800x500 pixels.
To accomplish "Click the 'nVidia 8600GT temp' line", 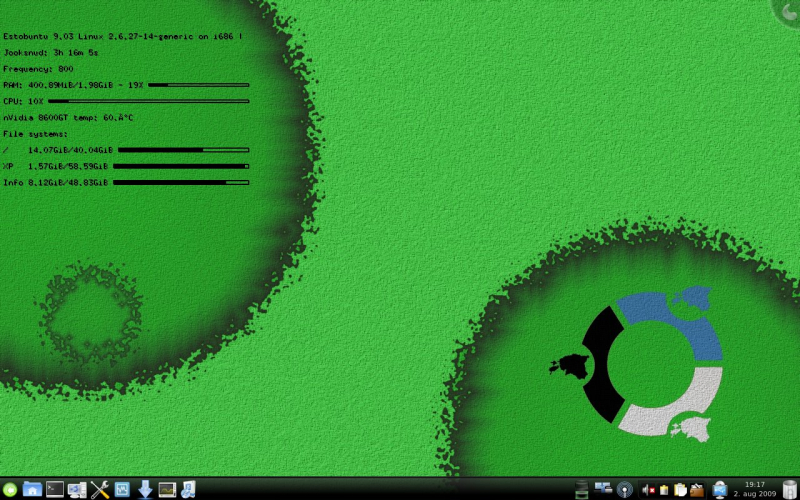I will pyautogui.click(x=68, y=118).
